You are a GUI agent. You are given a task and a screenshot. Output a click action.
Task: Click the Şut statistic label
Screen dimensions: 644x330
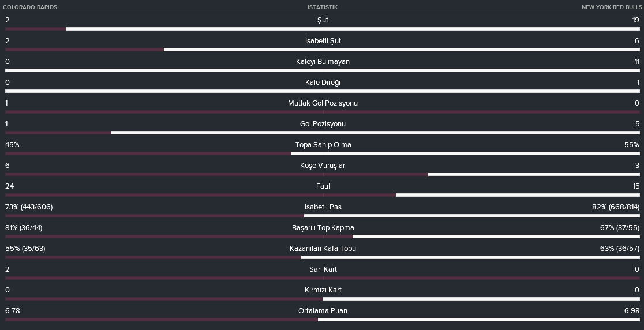tap(323, 20)
